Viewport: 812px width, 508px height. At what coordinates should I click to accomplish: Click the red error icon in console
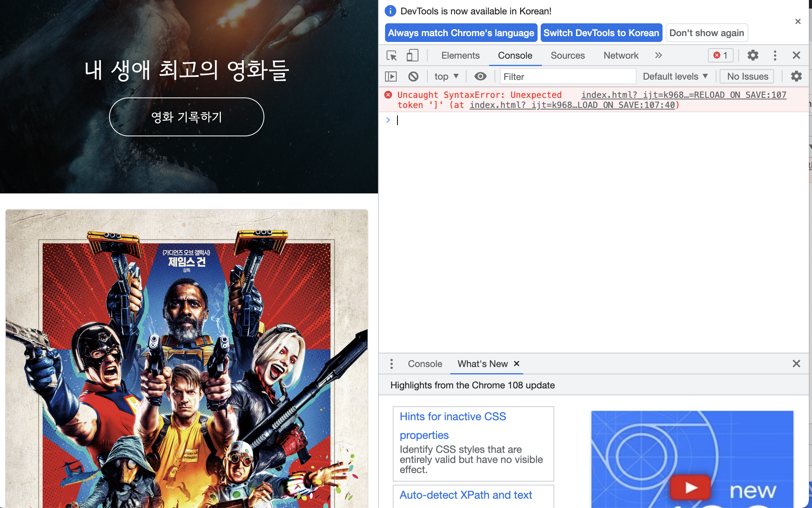pos(388,95)
